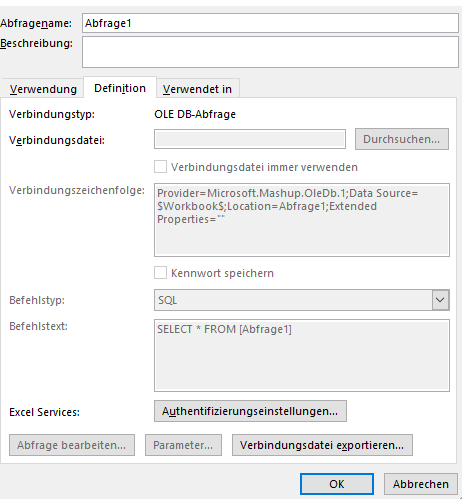Click the OLE DB-Abfrage connection type text
Viewport: 465px width, 504px height.
pyautogui.click(x=195, y=114)
